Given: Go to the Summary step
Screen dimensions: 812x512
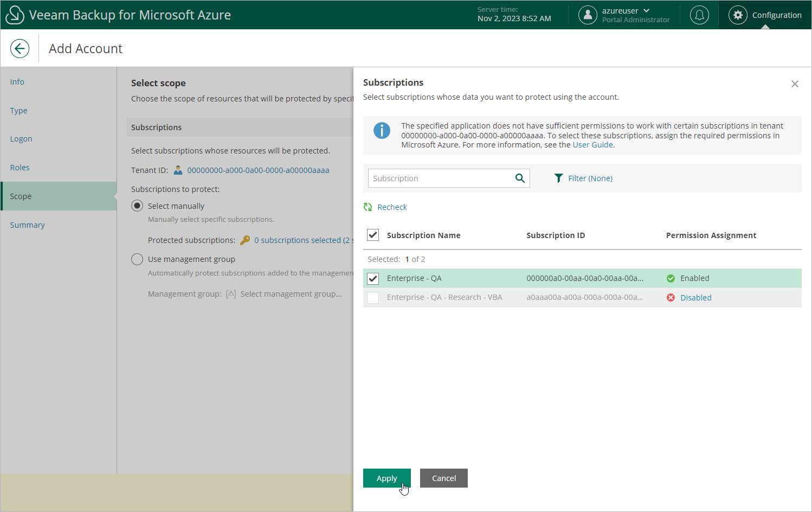Looking at the screenshot, I should click(x=27, y=225).
